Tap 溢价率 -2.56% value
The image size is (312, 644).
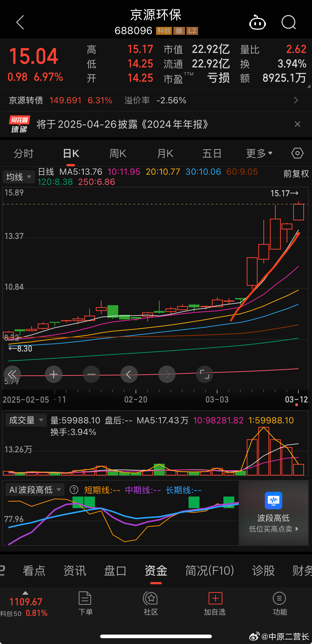coord(171,100)
